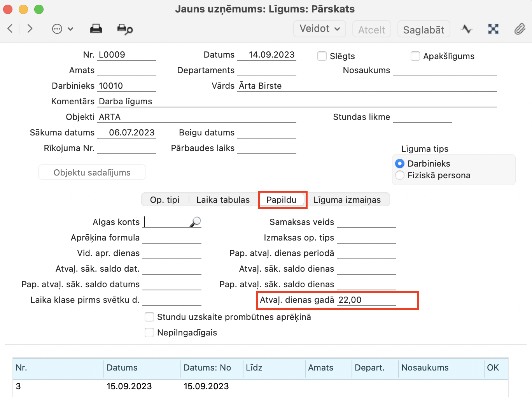Open the Veidot dropdown menu

tap(320, 29)
